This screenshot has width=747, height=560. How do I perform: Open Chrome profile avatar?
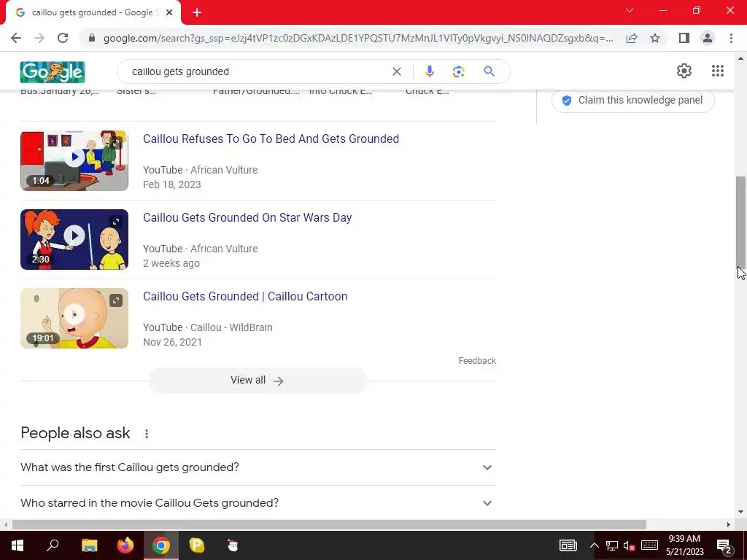coord(708,38)
